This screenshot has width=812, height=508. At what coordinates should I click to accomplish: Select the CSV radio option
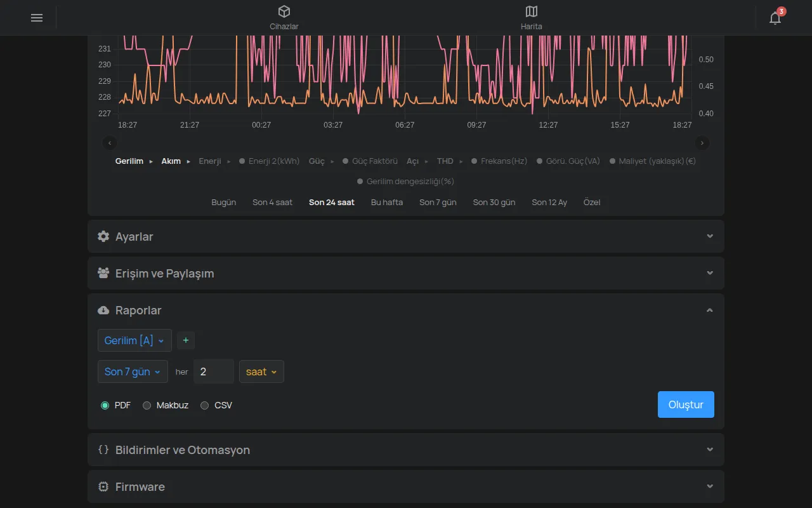[204, 405]
